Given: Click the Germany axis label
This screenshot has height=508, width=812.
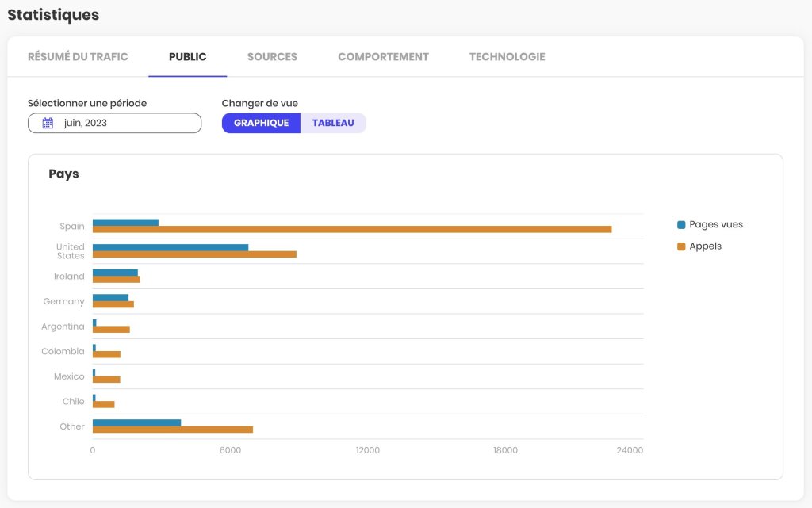Looking at the screenshot, I should pyautogui.click(x=63, y=302).
